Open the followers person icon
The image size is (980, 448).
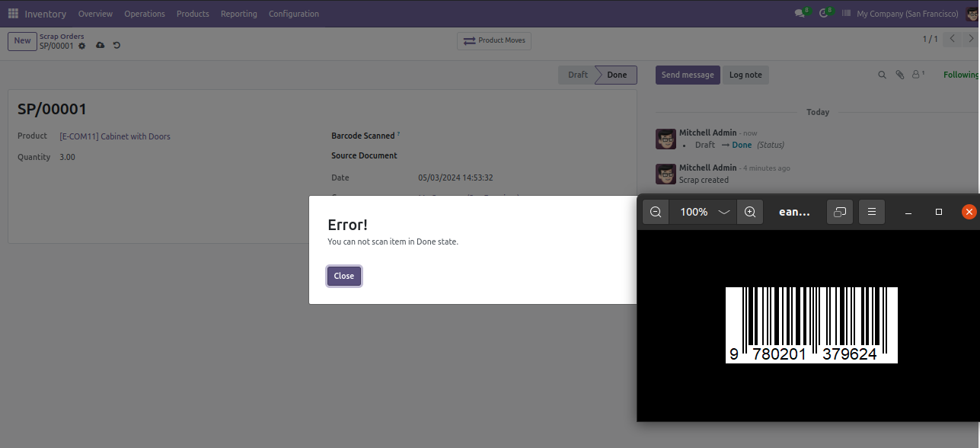pos(918,75)
